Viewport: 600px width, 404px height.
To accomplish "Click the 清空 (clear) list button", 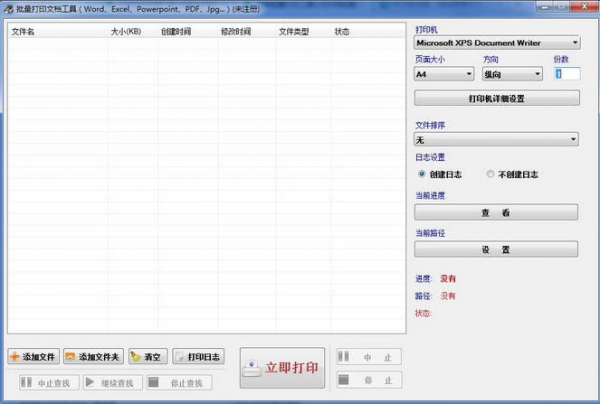I will (x=148, y=357).
